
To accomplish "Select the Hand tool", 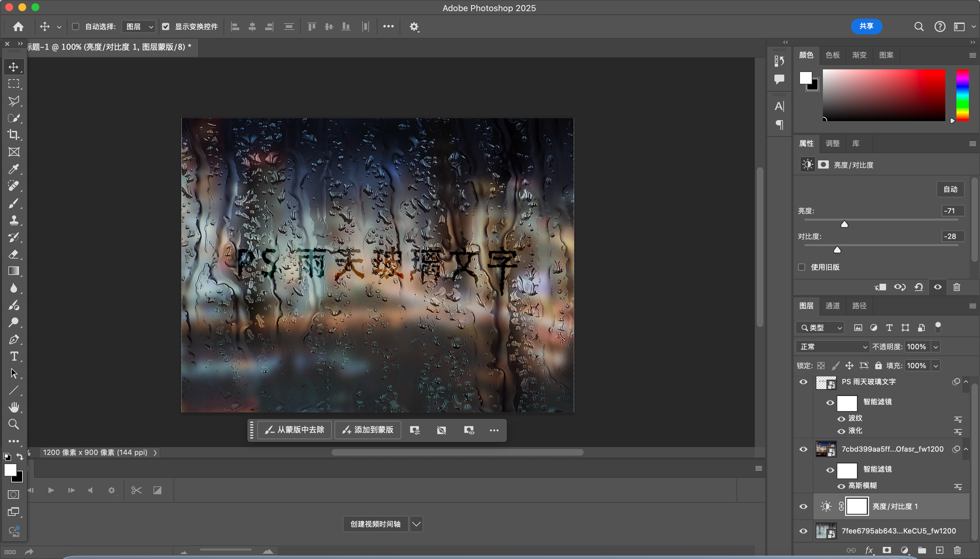I will click(x=13, y=407).
